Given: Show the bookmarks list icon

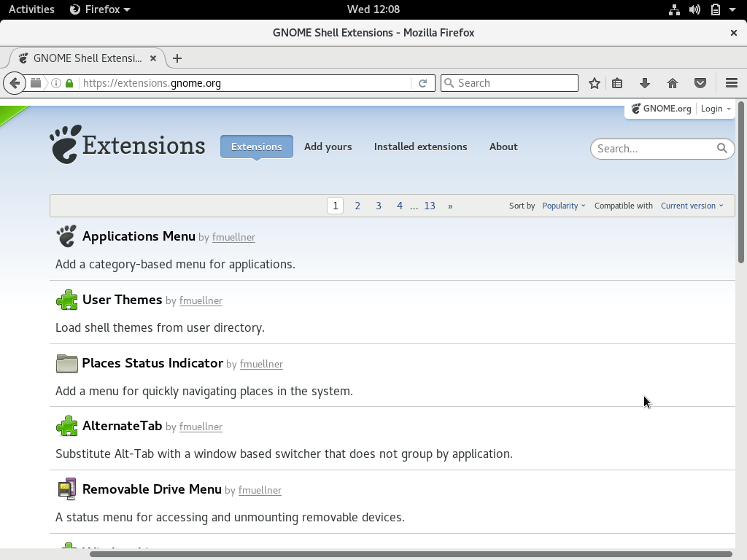Looking at the screenshot, I should [x=617, y=83].
